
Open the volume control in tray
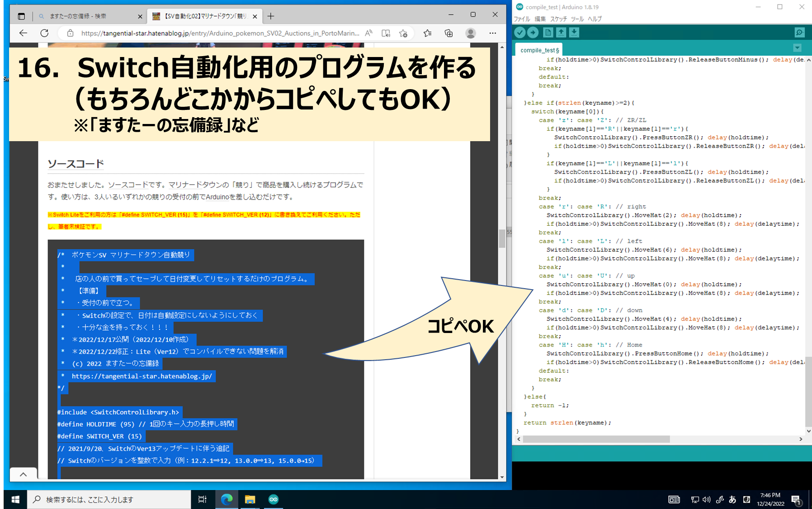coord(707,499)
